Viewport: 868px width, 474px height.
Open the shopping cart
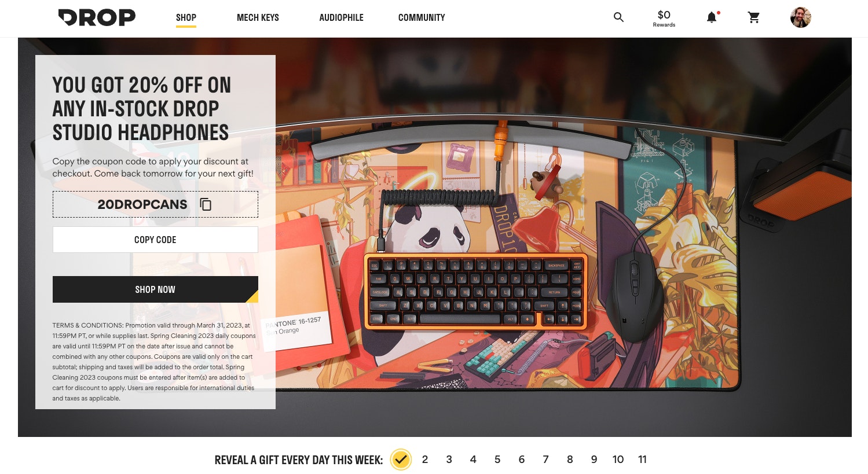coord(754,17)
